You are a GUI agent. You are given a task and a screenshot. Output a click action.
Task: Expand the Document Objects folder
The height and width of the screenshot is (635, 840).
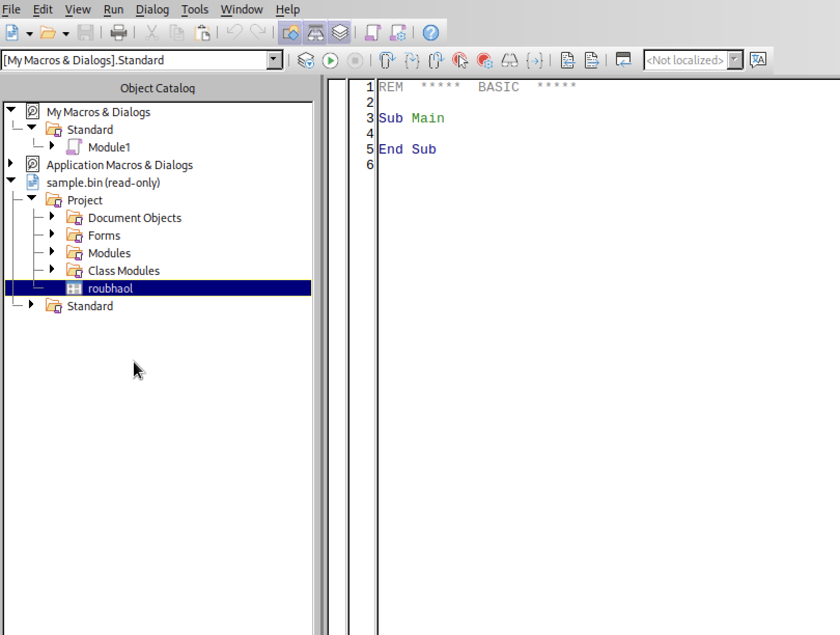(52, 216)
